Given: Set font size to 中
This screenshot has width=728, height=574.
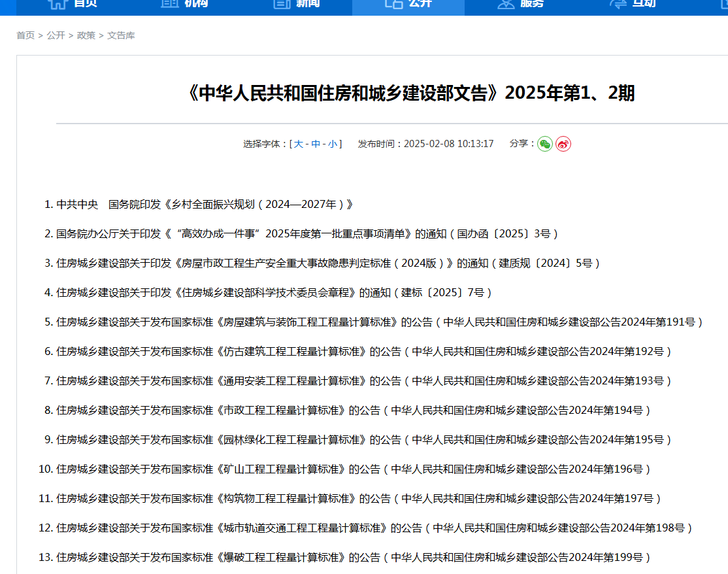Looking at the screenshot, I should pos(316,144).
